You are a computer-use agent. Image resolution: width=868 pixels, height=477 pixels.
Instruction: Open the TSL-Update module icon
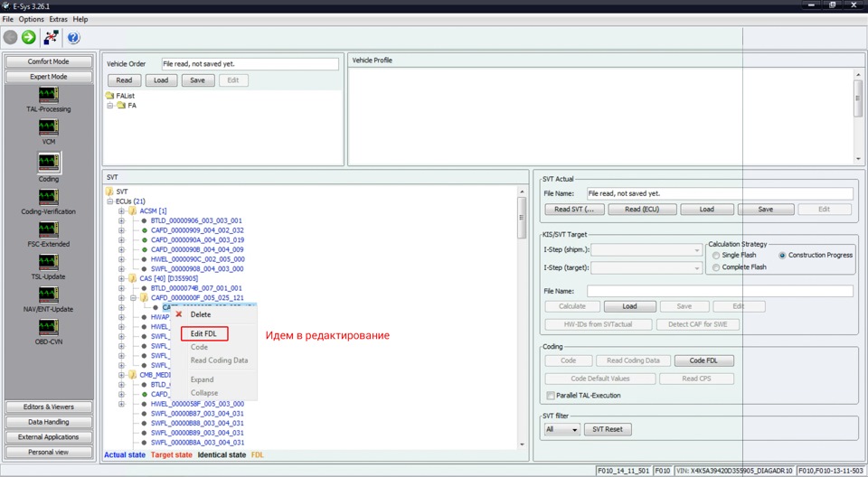pos(49,262)
